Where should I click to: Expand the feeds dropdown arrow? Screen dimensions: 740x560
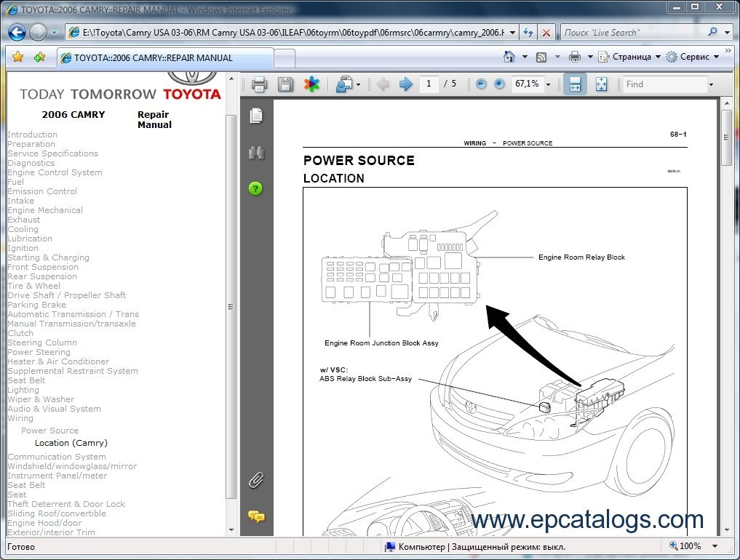557,57
